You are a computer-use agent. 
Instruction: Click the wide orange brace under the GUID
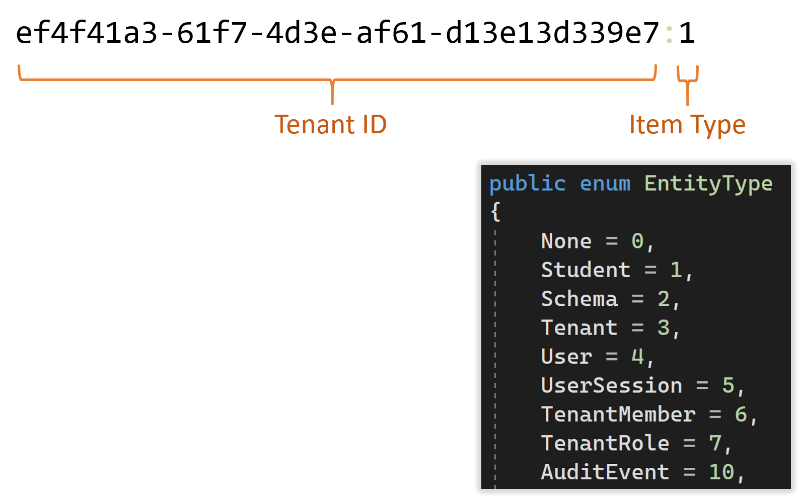(337, 84)
